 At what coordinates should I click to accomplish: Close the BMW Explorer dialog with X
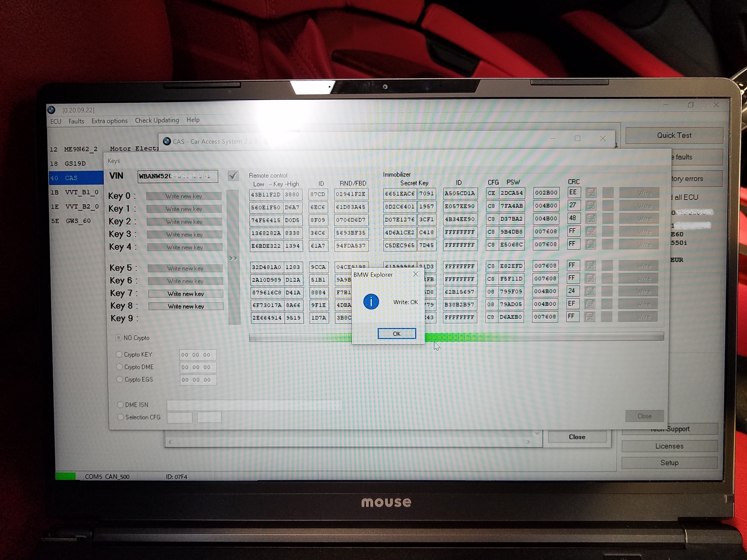point(416,275)
